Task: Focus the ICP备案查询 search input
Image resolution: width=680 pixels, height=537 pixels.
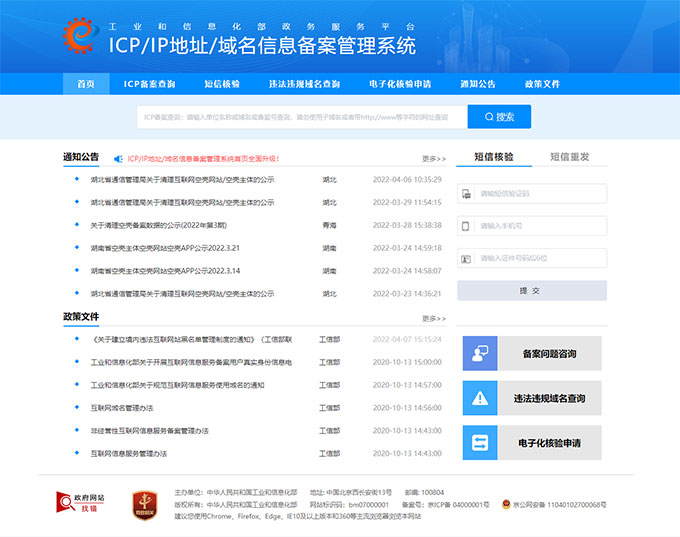Action: (x=302, y=117)
